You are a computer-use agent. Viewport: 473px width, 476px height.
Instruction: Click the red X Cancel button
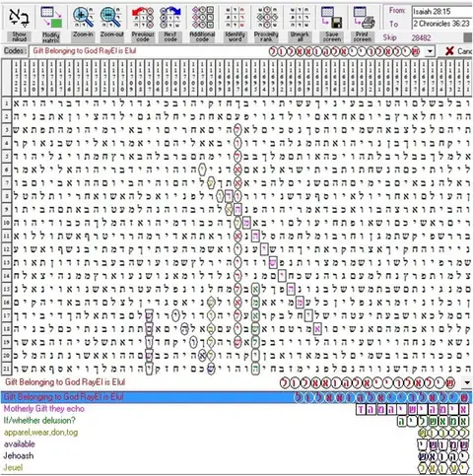tap(458, 51)
